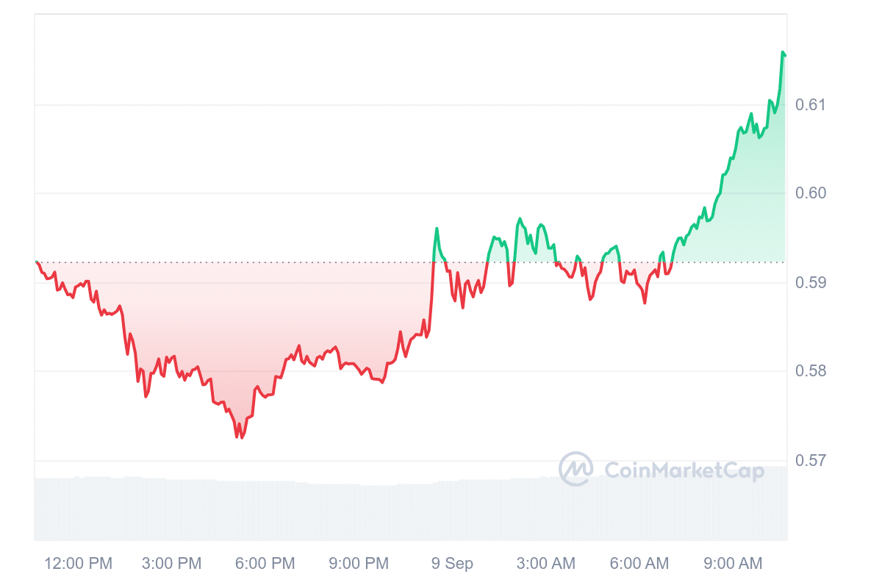Image resolution: width=882 pixels, height=588 pixels.
Task: Click the 12:00 PM time axis label
Action: pyautogui.click(x=79, y=564)
